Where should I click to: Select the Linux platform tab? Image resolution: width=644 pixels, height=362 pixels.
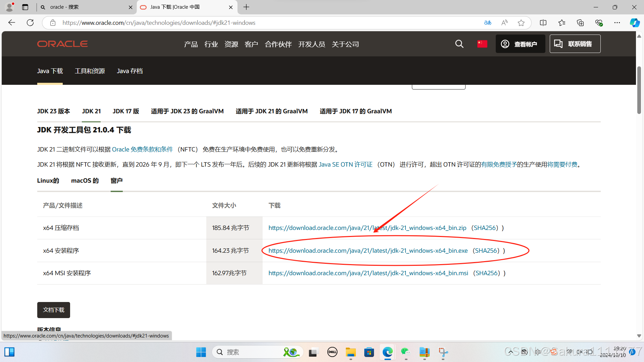(48, 180)
